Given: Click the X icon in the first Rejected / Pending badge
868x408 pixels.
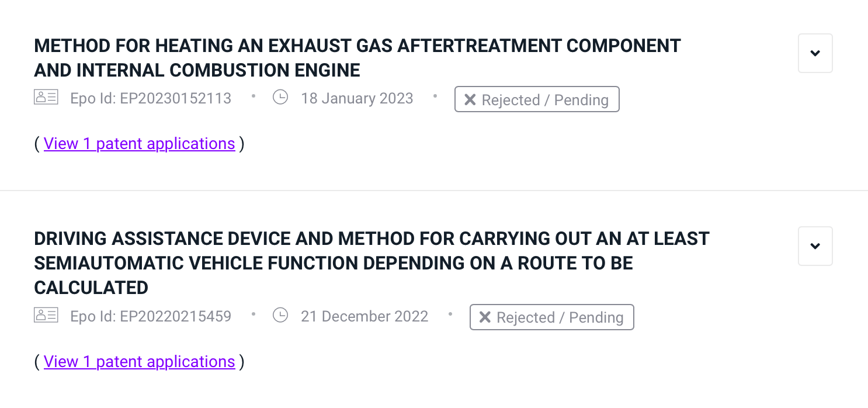Looking at the screenshot, I should coord(470,100).
